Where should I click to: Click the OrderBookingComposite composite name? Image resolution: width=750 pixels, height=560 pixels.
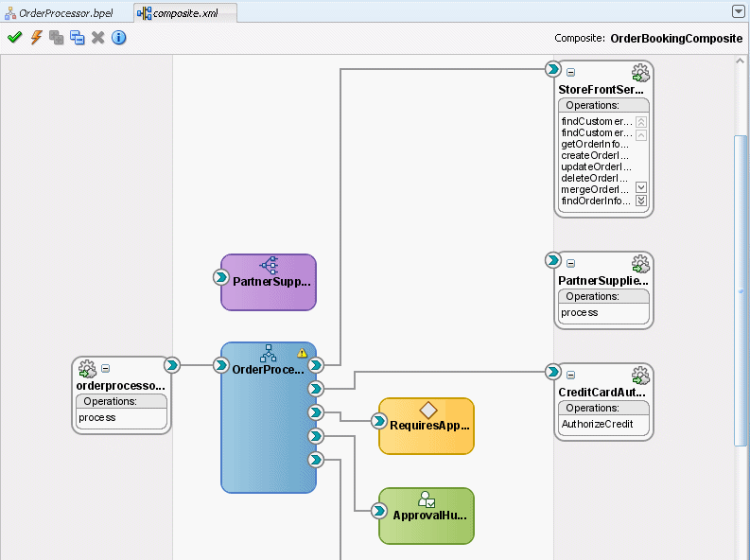(676, 38)
